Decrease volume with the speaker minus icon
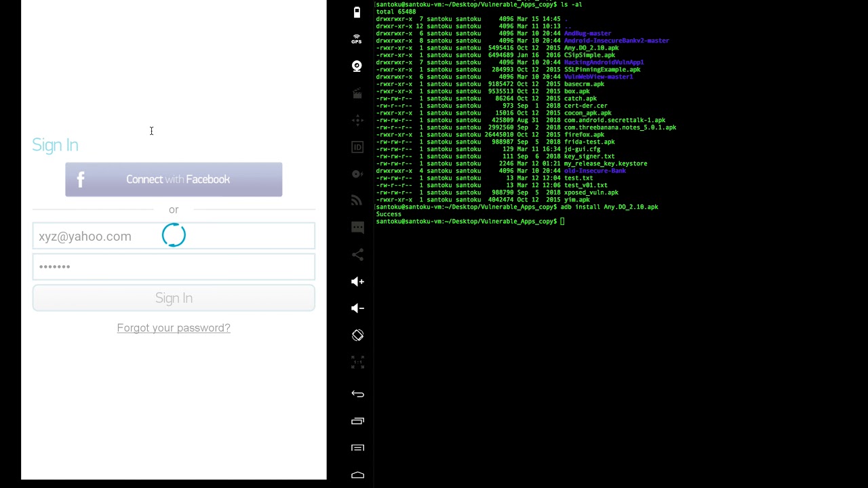868x488 pixels. (357, 308)
